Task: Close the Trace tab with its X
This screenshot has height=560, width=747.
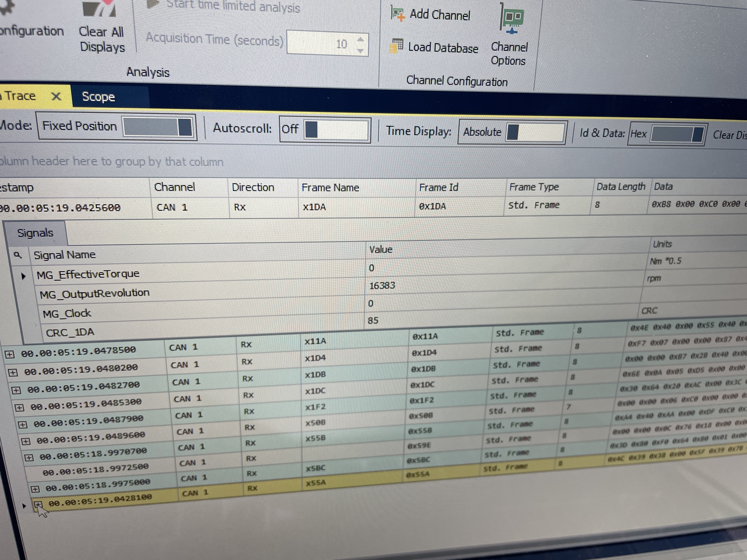Action: 56,96
